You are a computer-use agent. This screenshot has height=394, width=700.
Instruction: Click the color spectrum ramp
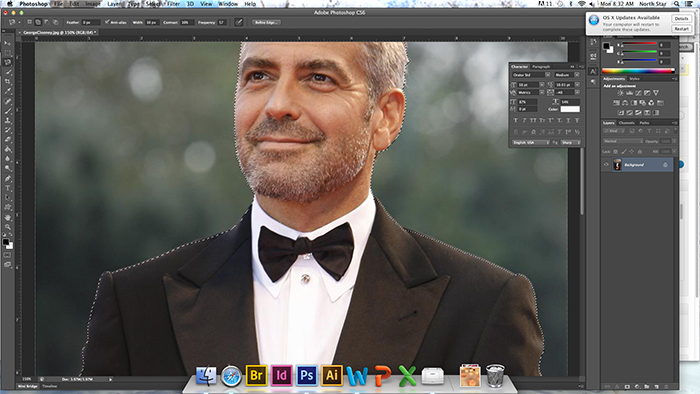click(638, 71)
